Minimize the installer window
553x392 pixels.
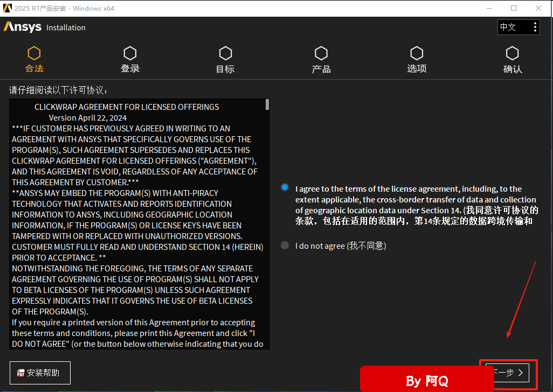coord(489,8)
